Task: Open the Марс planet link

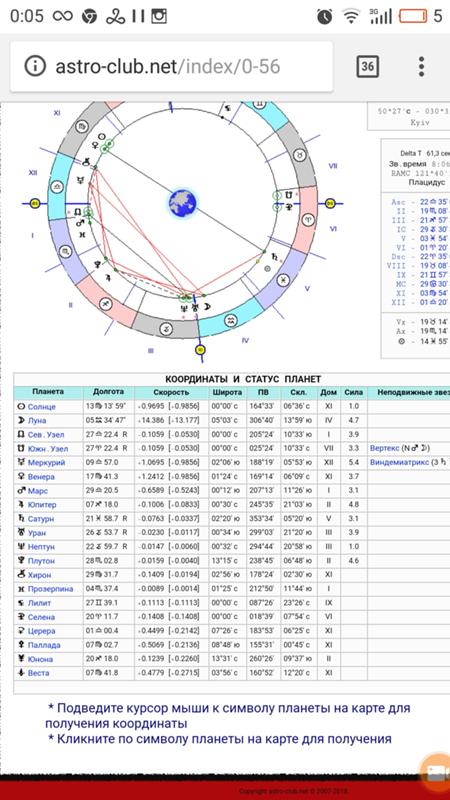Action: [x=38, y=491]
